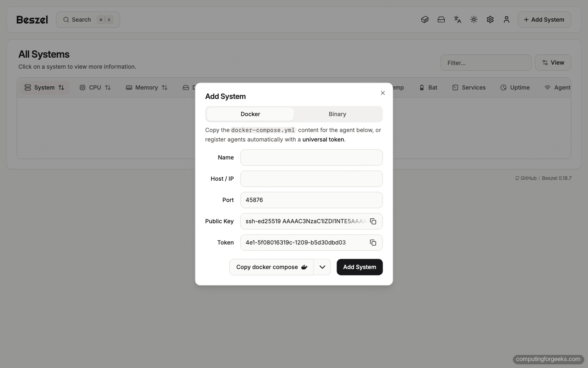This screenshot has height=368, width=588.
Task: Click Add System in the top header
Action: [544, 20]
